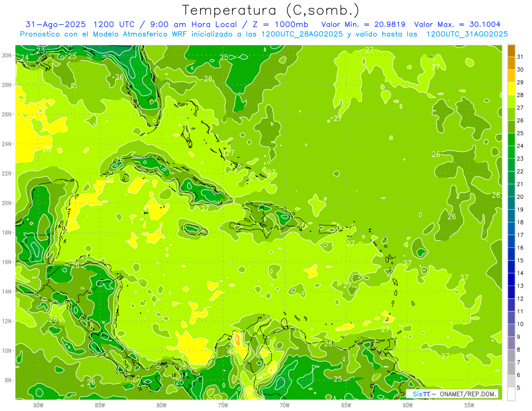Click the 80W longitude label
This screenshot has width=532, height=411.
coord(161,406)
